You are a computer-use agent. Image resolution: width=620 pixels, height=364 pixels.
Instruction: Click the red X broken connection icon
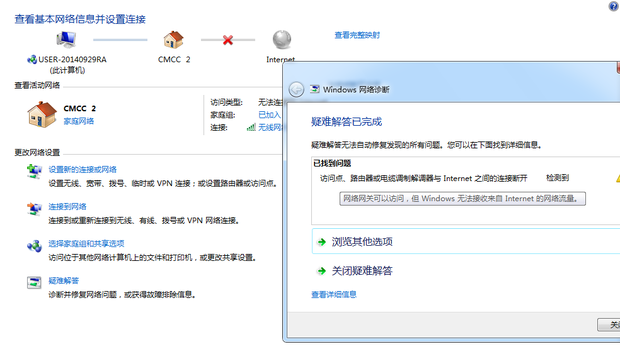228,40
